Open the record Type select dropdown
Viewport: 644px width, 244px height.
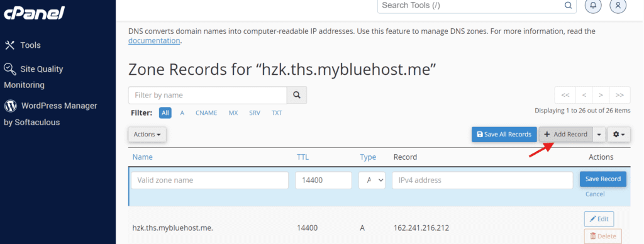coord(372,180)
